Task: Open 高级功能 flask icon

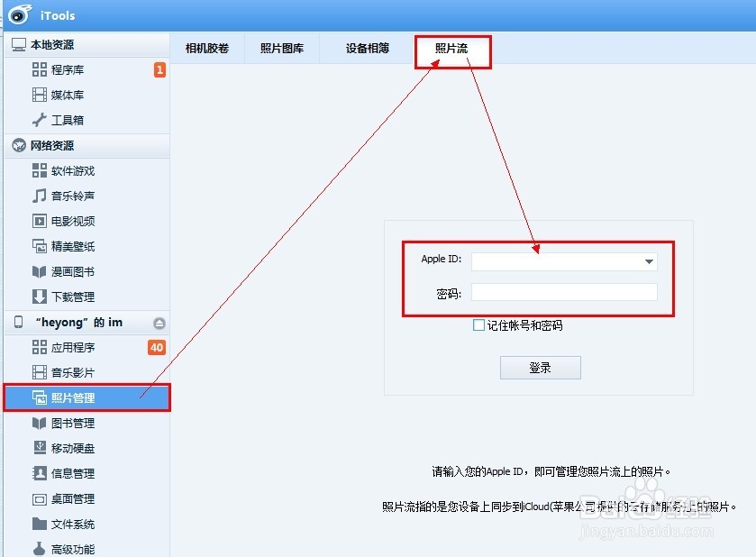Action: pyautogui.click(x=39, y=549)
